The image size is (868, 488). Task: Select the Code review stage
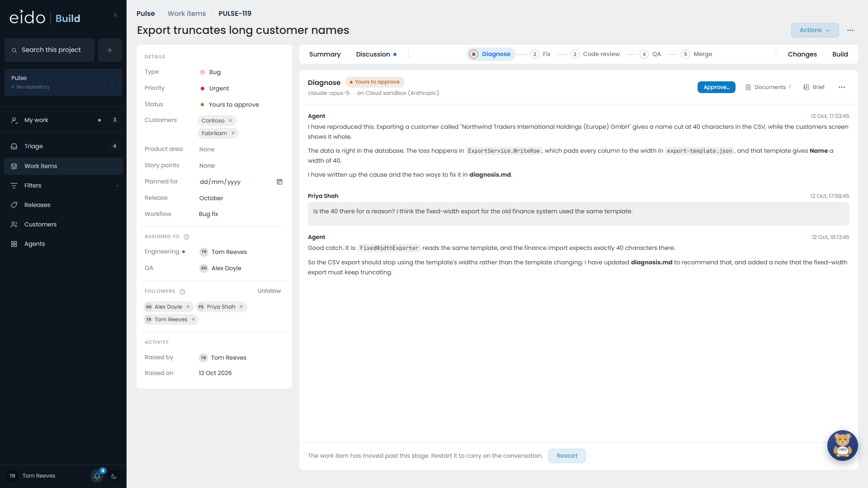595,54
